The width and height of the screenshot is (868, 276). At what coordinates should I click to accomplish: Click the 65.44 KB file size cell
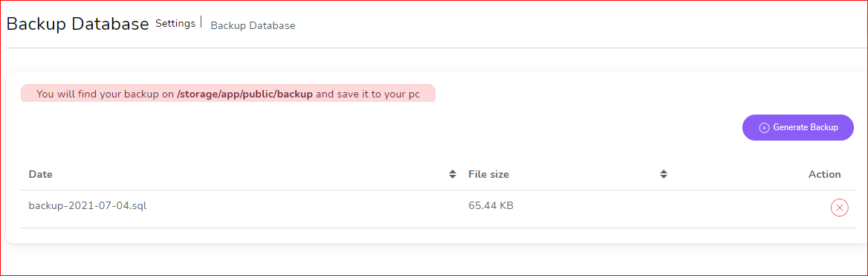point(490,206)
